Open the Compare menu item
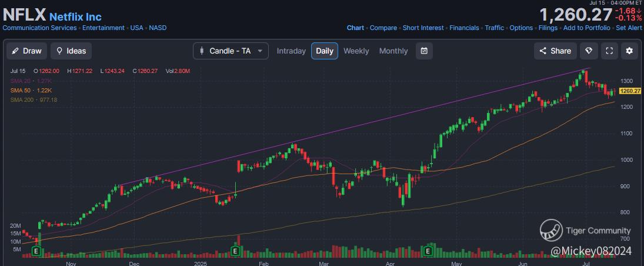The height and width of the screenshot is (266, 644). 383,28
